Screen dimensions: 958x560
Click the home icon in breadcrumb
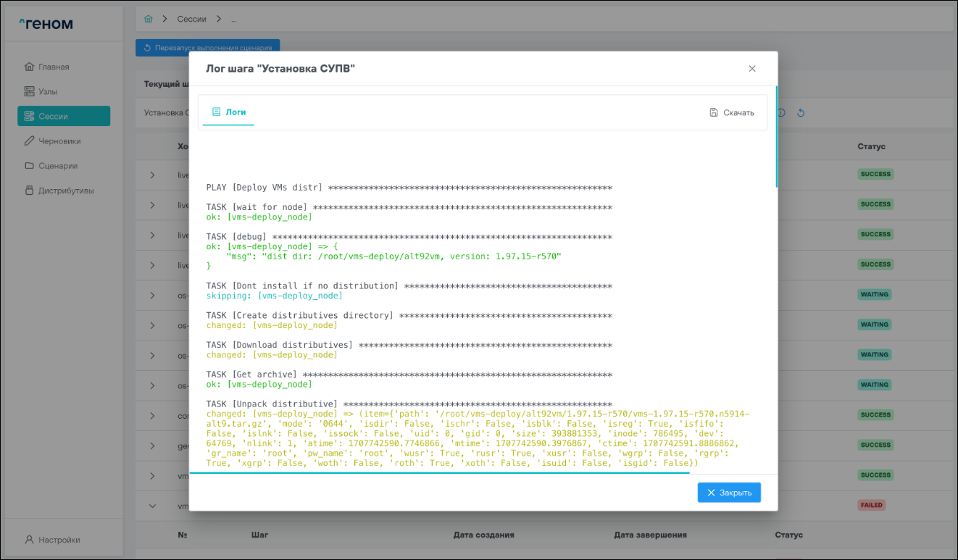click(x=149, y=19)
